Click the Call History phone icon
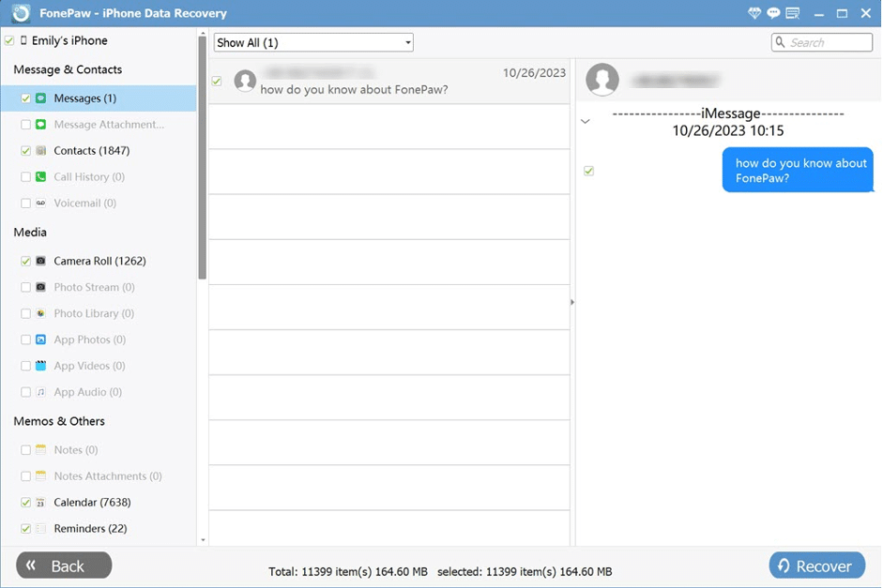 39,176
